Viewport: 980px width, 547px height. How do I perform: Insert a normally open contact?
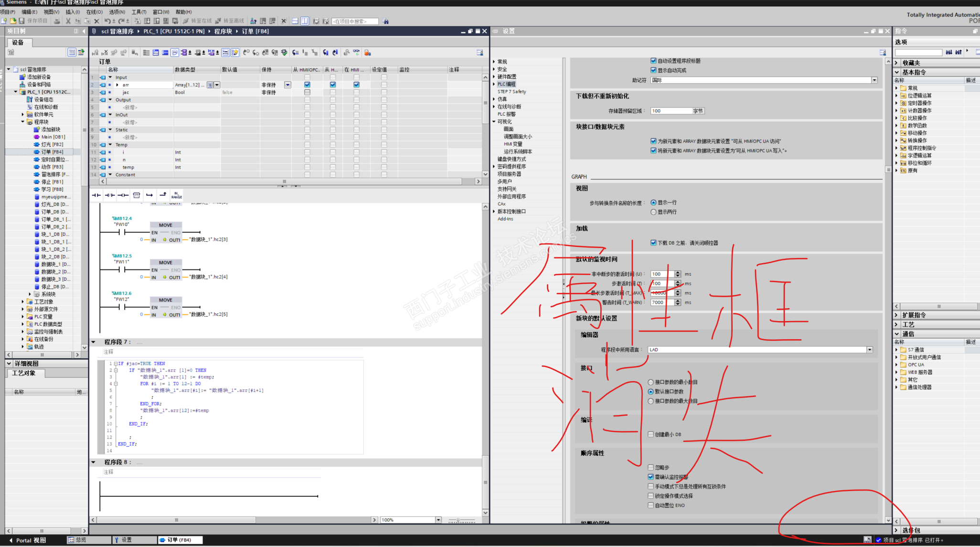tap(96, 195)
